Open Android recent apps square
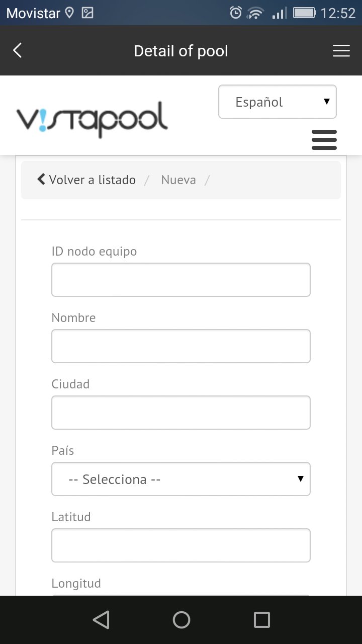The height and width of the screenshot is (644, 362). point(261,620)
